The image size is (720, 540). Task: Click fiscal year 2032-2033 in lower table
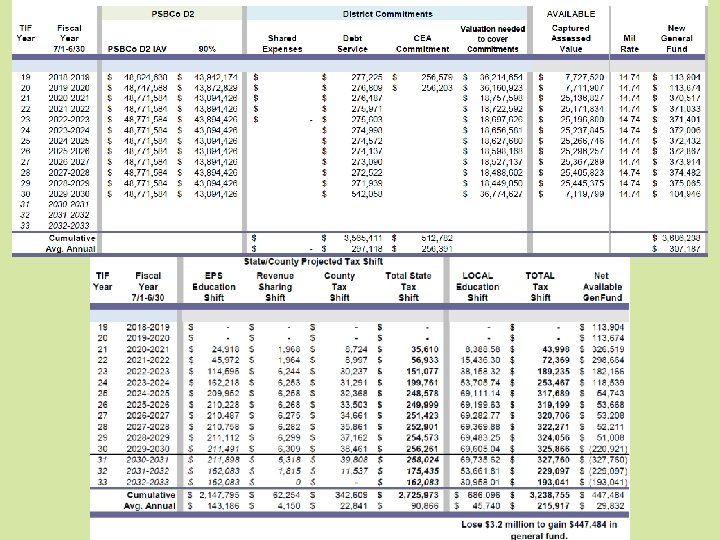coord(148,482)
